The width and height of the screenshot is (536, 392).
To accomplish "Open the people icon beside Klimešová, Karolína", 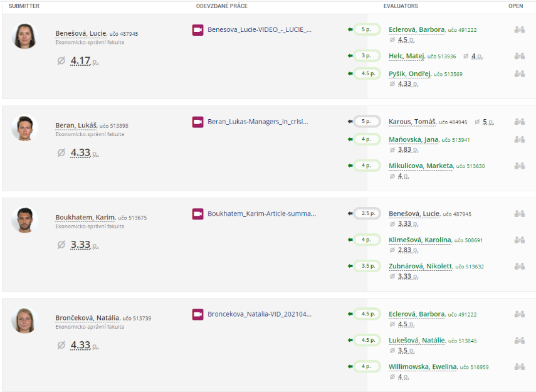I will tap(519, 240).
